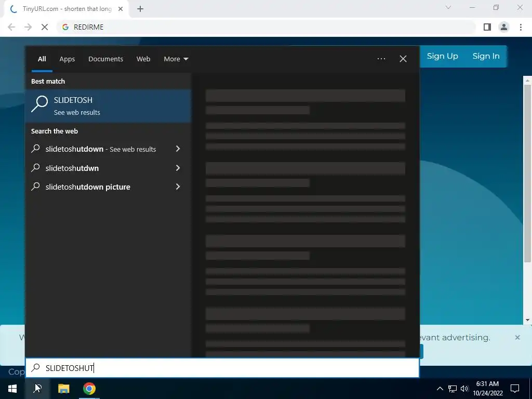Viewport: 532px width, 399px height.
Task: Select the slidetoshutdwn suggestion
Action: pyautogui.click(x=72, y=168)
